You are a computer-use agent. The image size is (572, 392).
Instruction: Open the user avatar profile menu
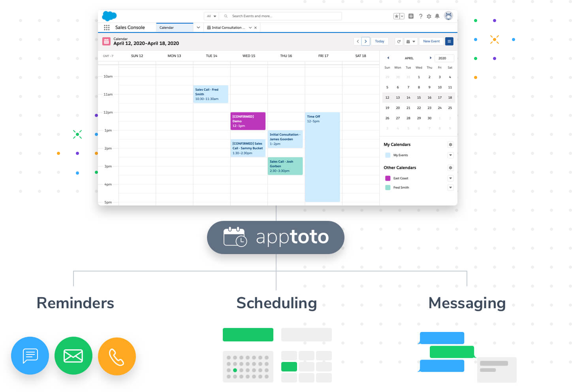[x=448, y=16]
